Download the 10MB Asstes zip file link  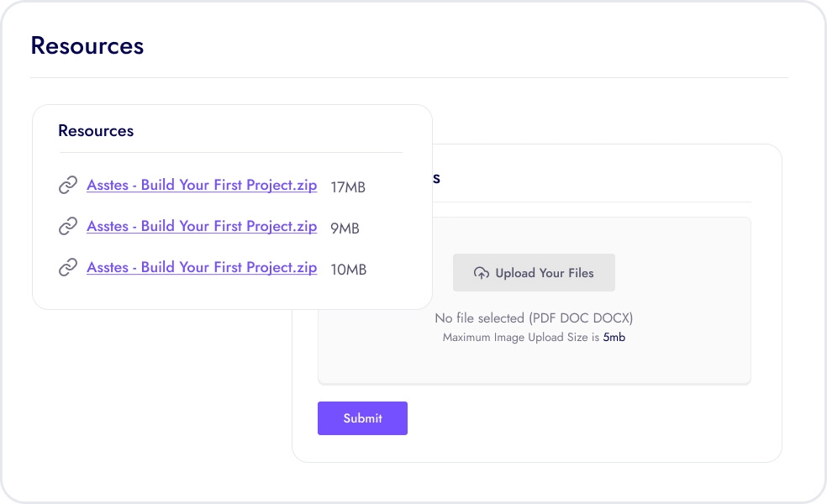[x=202, y=267]
